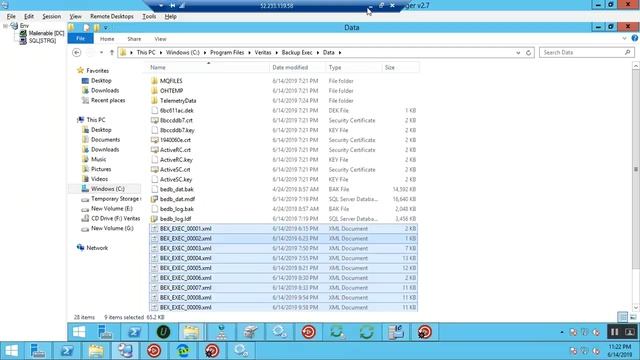Click file list scrollbar up arrow

(x=636, y=66)
